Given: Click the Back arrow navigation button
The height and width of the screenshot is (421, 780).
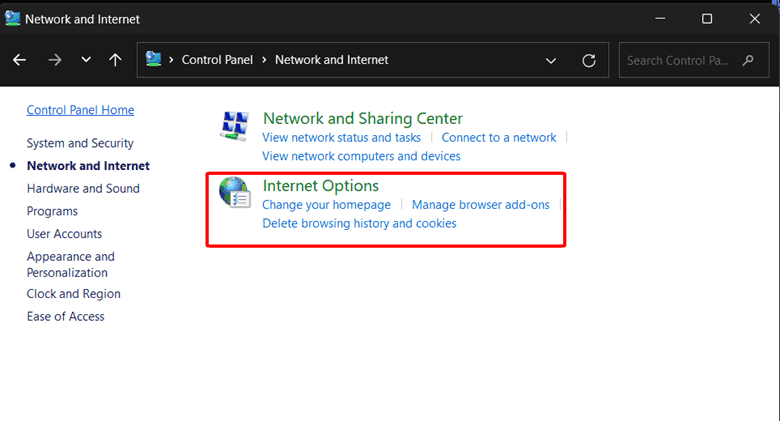Looking at the screenshot, I should [x=19, y=60].
